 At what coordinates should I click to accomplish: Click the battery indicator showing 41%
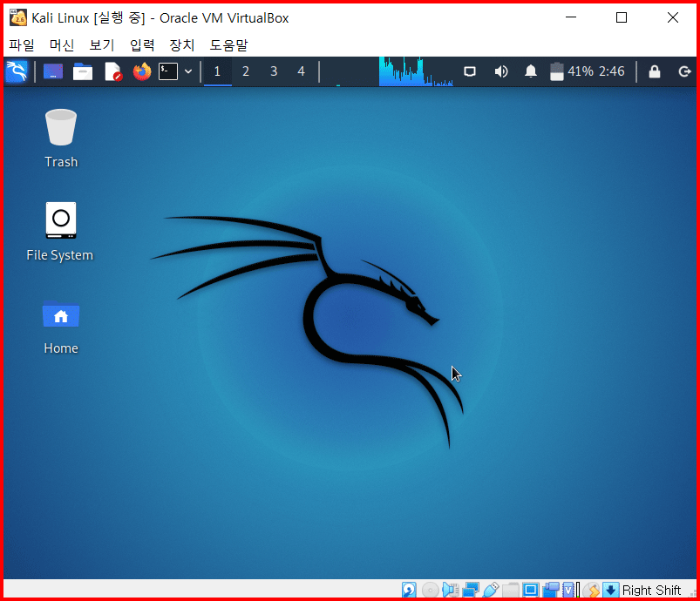(571, 71)
